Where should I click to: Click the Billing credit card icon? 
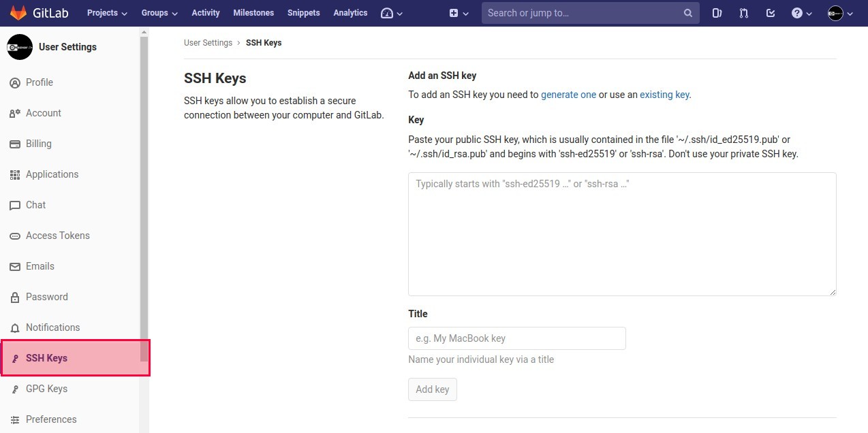coord(15,144)
